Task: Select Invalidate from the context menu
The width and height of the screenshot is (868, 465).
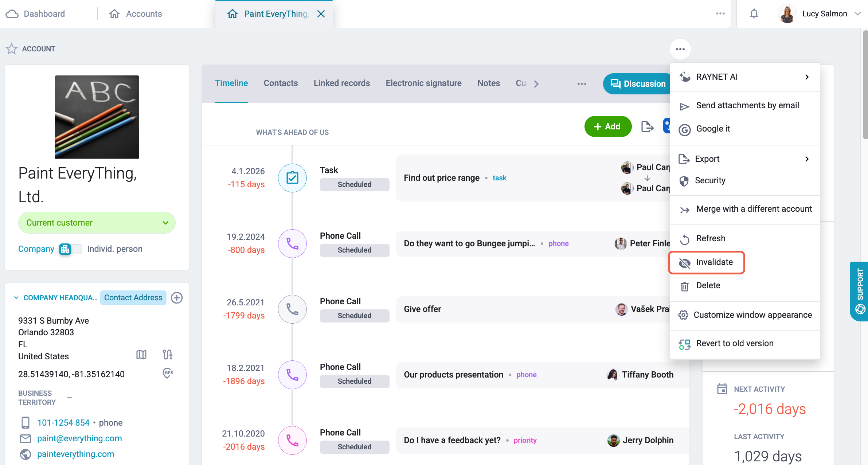Action: pyautogui.click(x=707, y=262)
